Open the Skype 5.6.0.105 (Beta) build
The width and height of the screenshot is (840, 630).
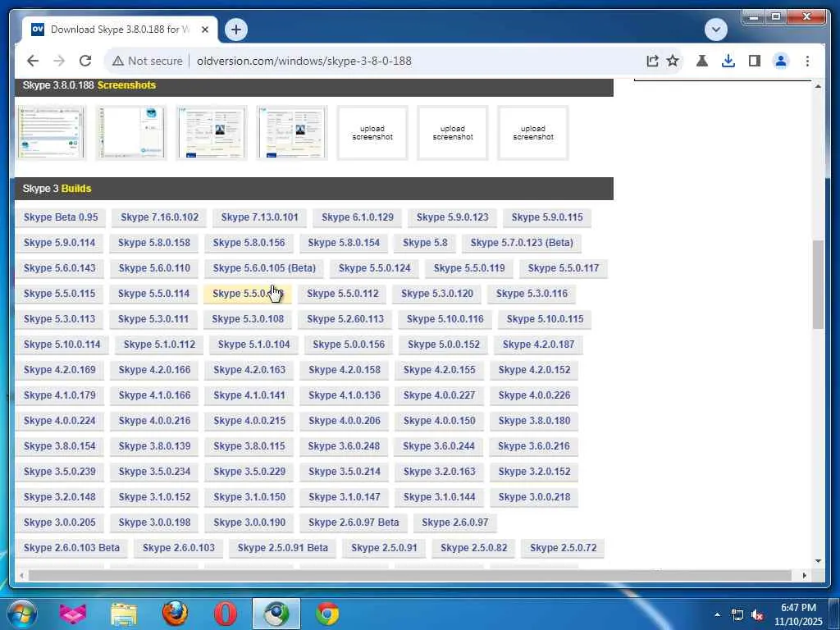[x=264, y=268]
